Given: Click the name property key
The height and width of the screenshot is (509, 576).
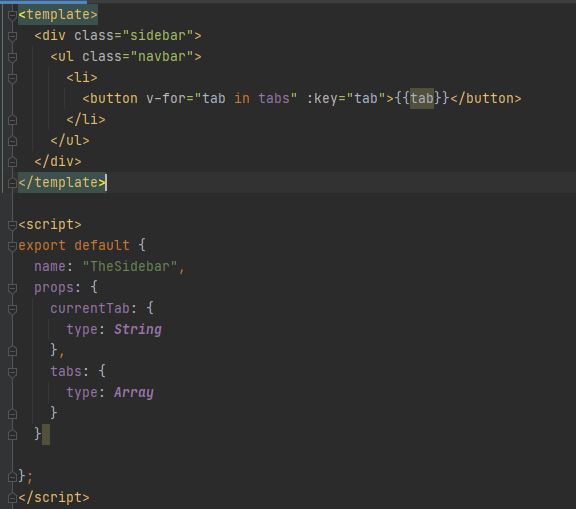Looking at the screenshot, I should click(x=50, y=266).
